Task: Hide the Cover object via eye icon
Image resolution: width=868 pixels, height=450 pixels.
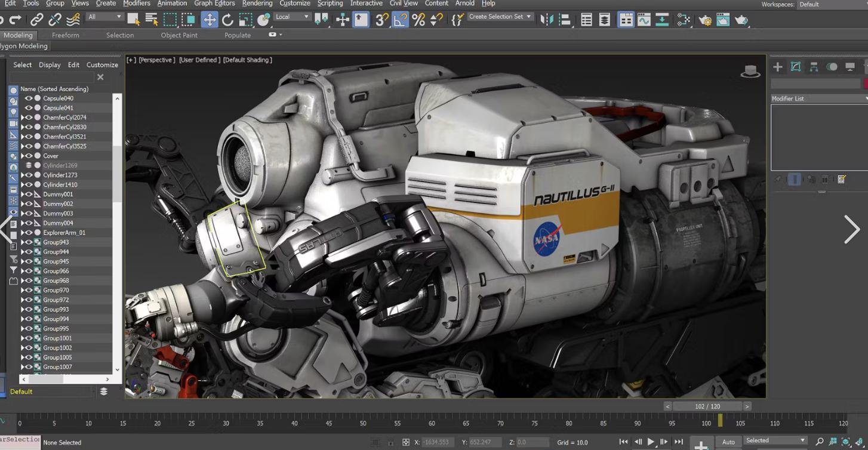Action: click(28, 156)
